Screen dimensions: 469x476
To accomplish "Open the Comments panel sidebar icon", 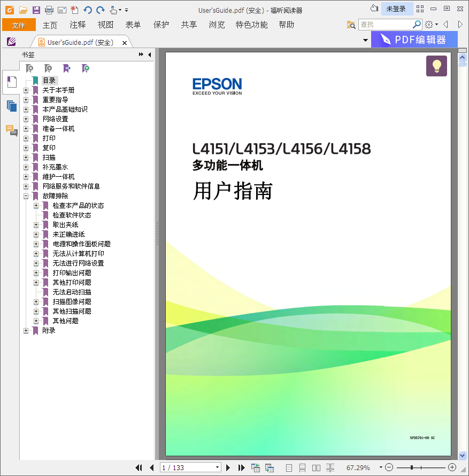I will (x=12, y=130).
